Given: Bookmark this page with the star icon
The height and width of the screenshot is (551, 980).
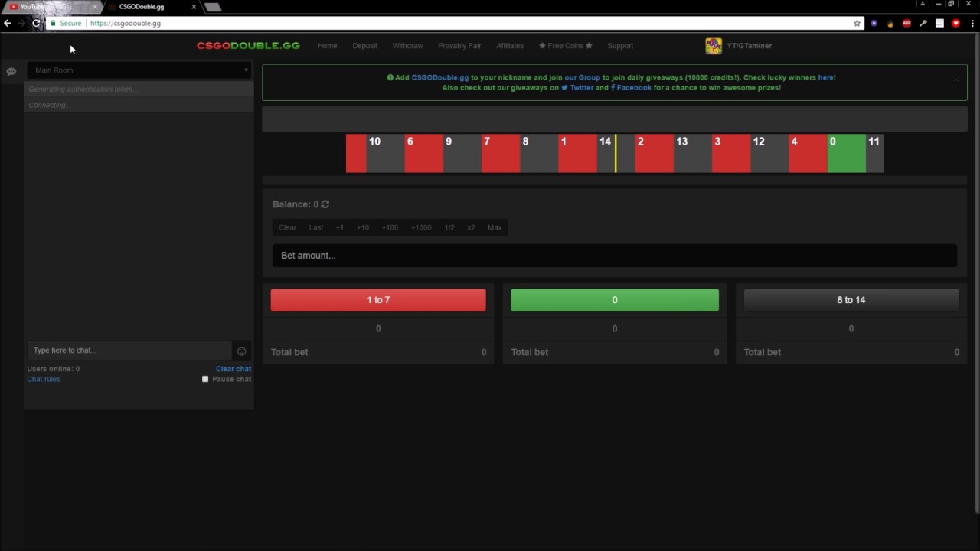Looking at the screenshot, I should point(857,24).
